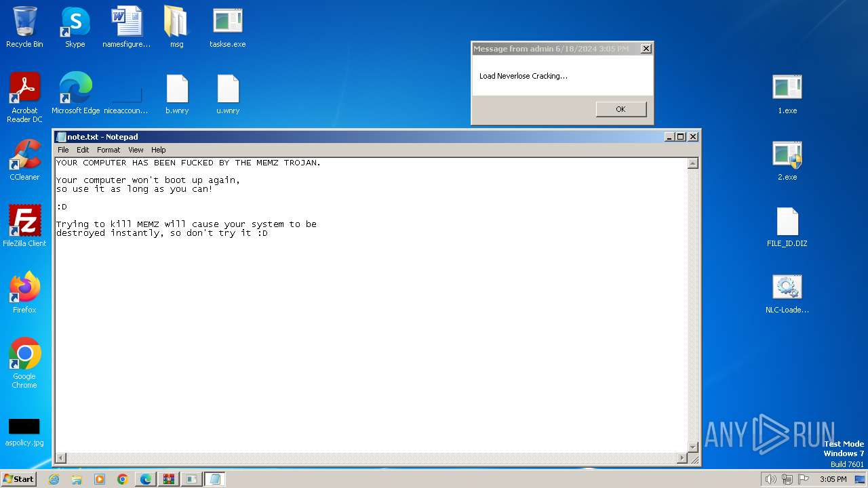This screenshot has height=488, width=868.
Task: Select the b.wnry file icon
Action: click(177, 94)
